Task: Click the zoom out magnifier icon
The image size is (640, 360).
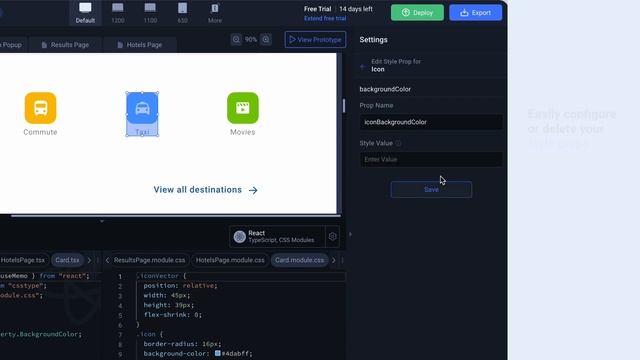Action: click(x=236, y=39)
